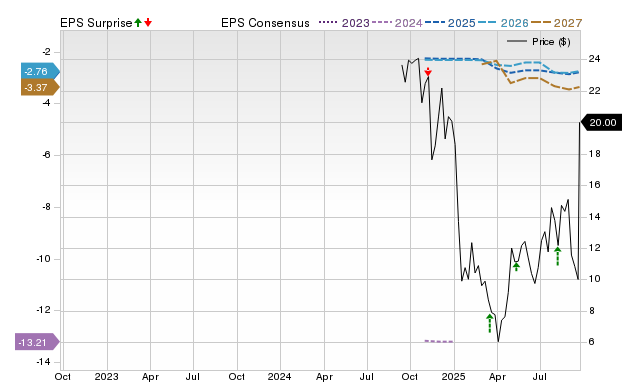The width and height of the screenshot is (640, 382).
Task: Click the 2025 x-axis label
Action: [x=453, y=376]
